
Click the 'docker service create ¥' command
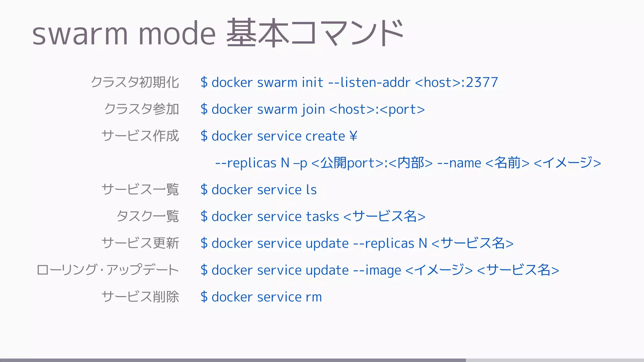(x=279, y=136)
